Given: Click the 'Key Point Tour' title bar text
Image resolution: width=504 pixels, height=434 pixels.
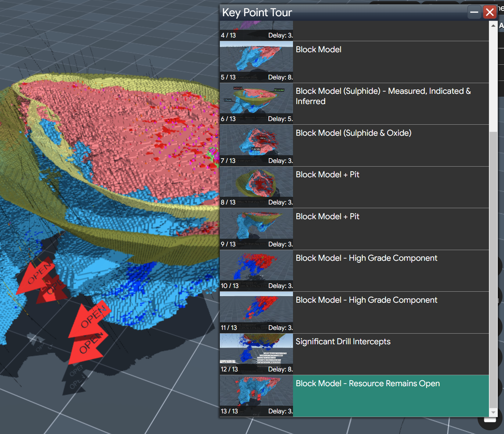Looking at the screenshot, I should pyautogui.click(x=257, y=13).
